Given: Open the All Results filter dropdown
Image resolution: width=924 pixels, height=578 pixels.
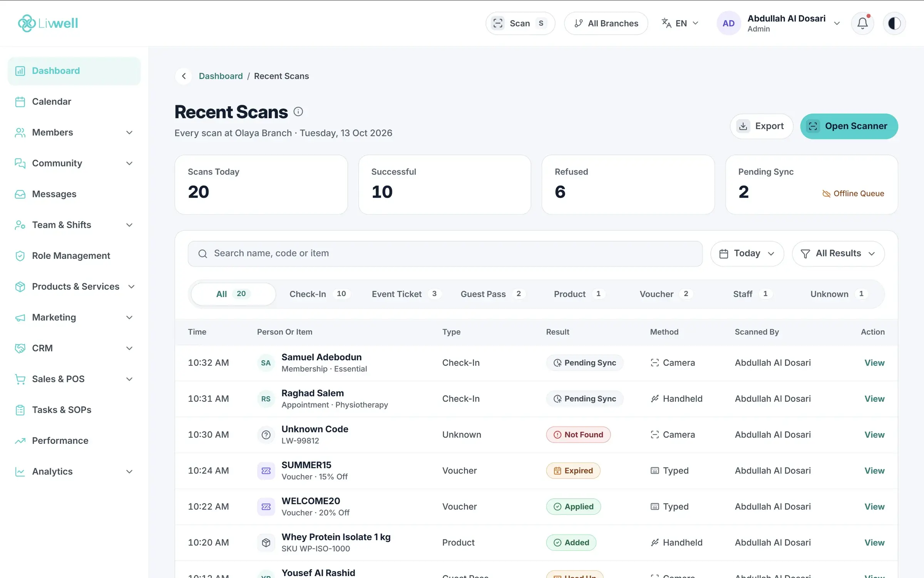Looking at the screenshot, I should coord(838,254).
